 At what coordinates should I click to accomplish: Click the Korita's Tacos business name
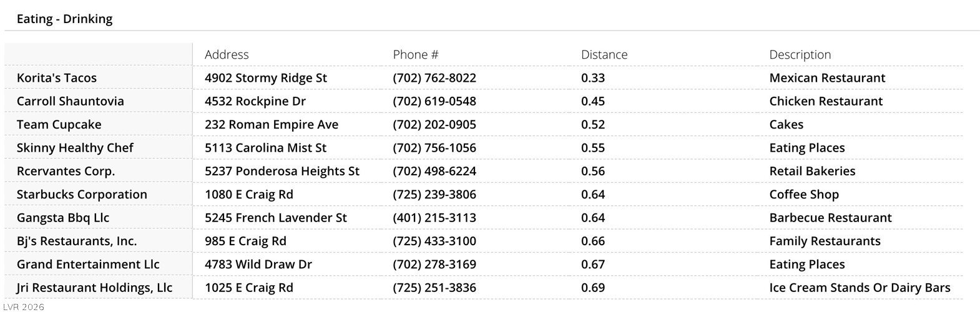click(57, 78)
